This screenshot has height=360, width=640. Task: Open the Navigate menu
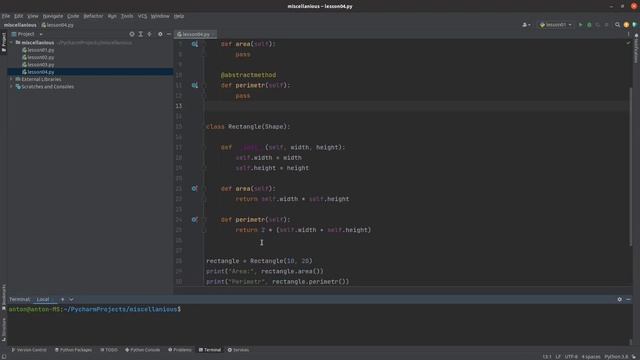tap(53, 16)
